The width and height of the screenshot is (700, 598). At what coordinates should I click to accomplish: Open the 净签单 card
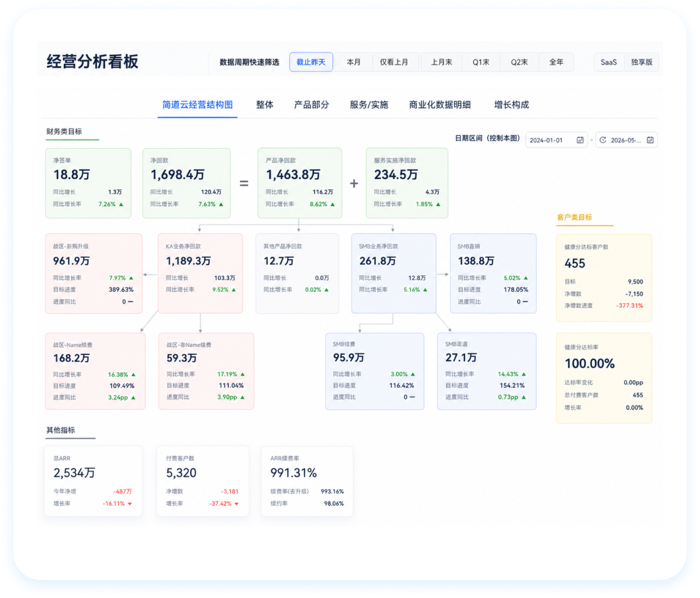pyautogui.click(x=88, y=183)
